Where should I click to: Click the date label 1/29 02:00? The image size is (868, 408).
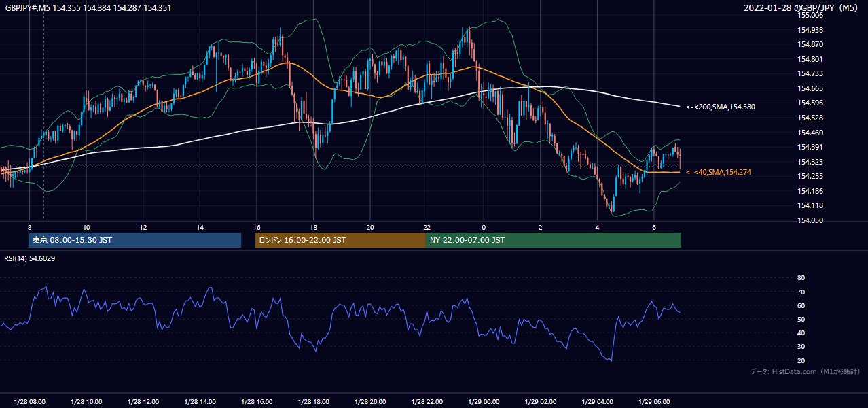pyautogui.click(x=541, y=402)
